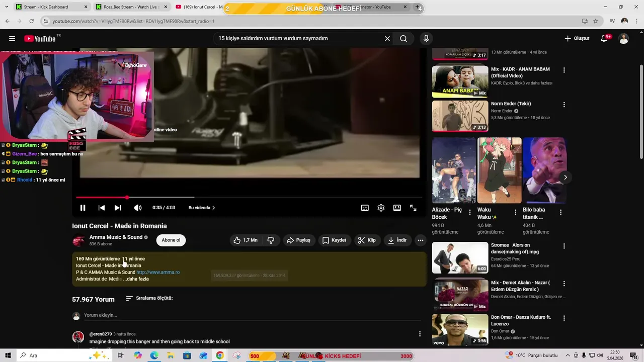Open @eren8279 commenter profile
The width and height of the screenshot is (644, 362).
coord(101,334)
